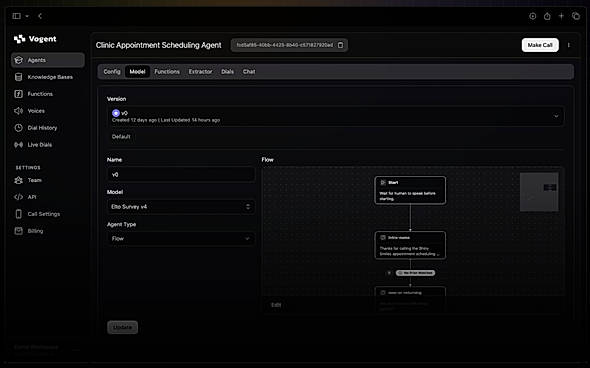This screenshot has height=368, width=590.
Task: Click the Clinic Appointment Scheduling Agent title
Action: pos(158,45)
